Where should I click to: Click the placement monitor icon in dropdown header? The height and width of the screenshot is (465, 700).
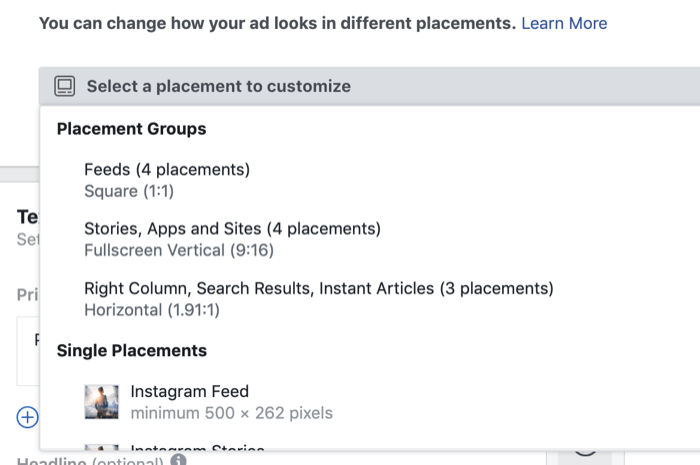[x=65, y=86]
